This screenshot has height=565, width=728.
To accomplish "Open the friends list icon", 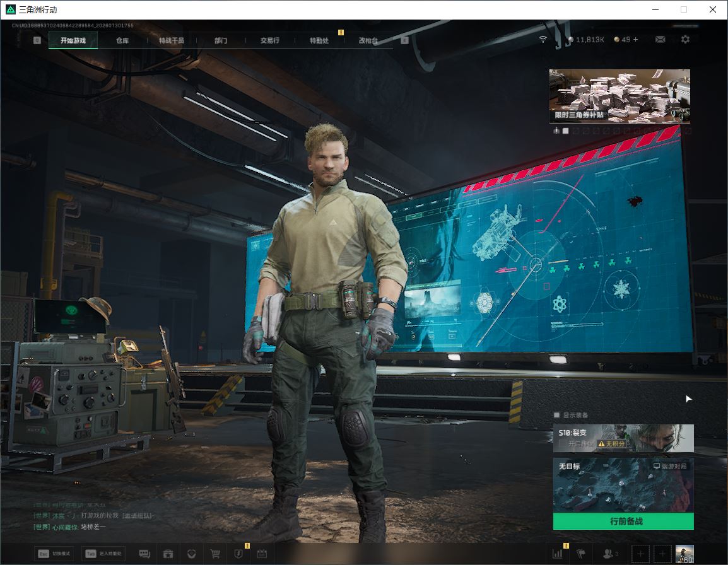I will (x=609, y=554).
